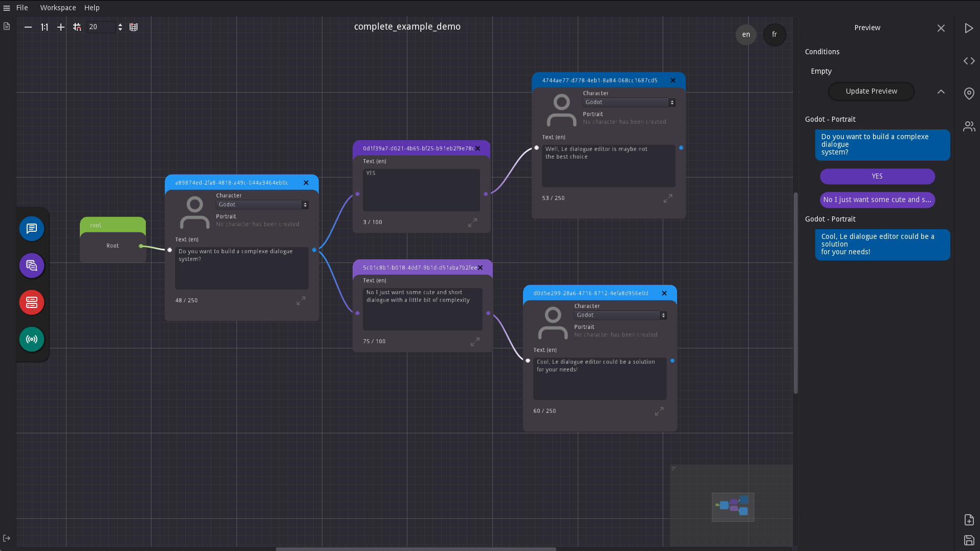This screenshot has width=980, height=551.
Task: Toggle the minimap icon in toolbar
Action: click(x=134, y=27)
